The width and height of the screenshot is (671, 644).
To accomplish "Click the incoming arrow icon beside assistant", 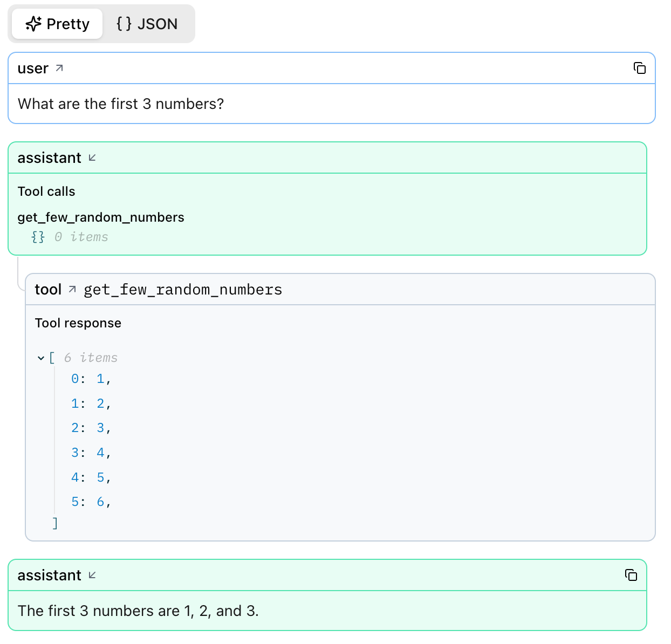I will pyautogui.click(x=92, y=158).
